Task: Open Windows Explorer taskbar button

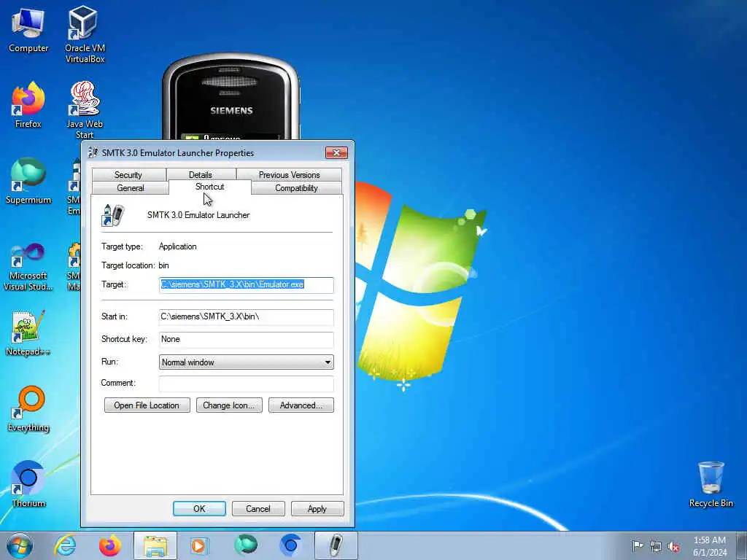Action: tap(155, 545)
